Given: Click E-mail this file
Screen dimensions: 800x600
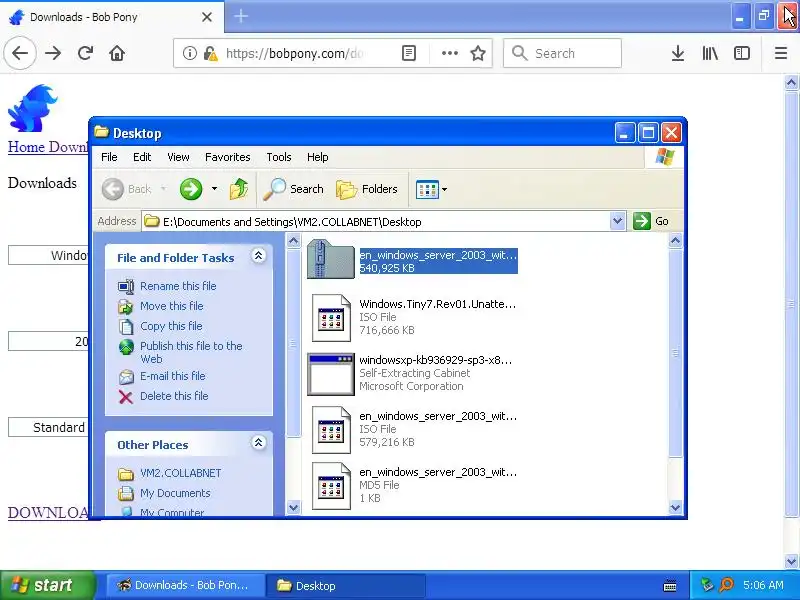Looking at the screenshot, I should coord(172,376).
